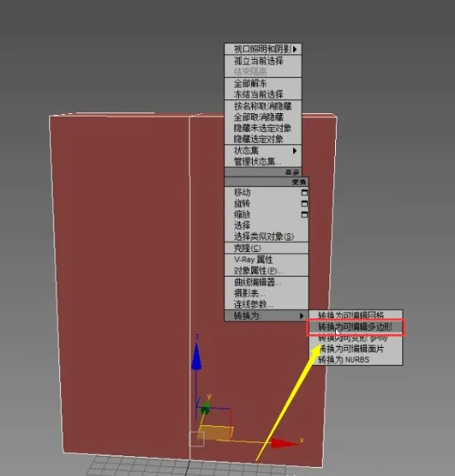455x476 pixels.
Task: Open 连线参数... entry
Action: pyautogui.click(x=266, y=304)
